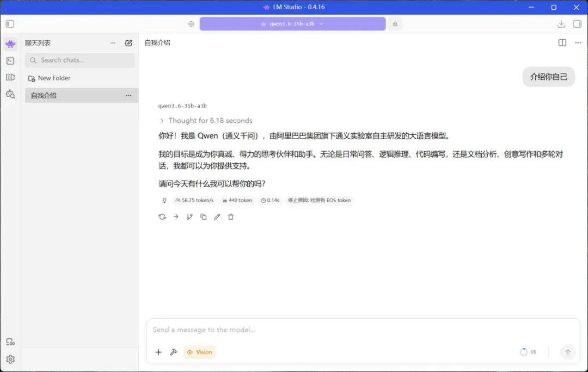Open the runtime devices icon at bottom-left
The height and width of the screenshot is (372, 588).
click(10, 342)
